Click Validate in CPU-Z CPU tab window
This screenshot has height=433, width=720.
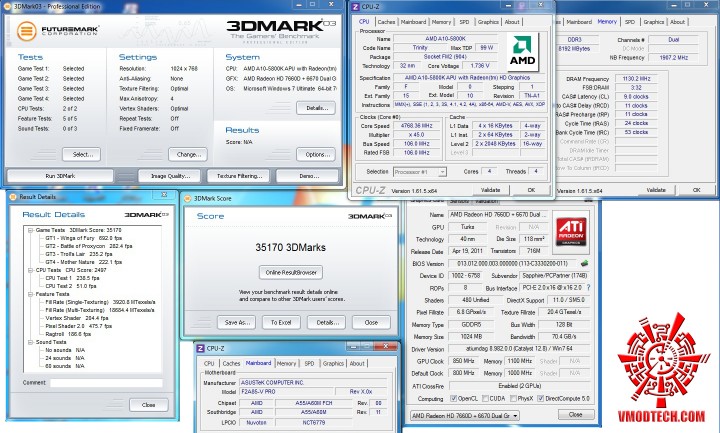click(x=490, y=190)
